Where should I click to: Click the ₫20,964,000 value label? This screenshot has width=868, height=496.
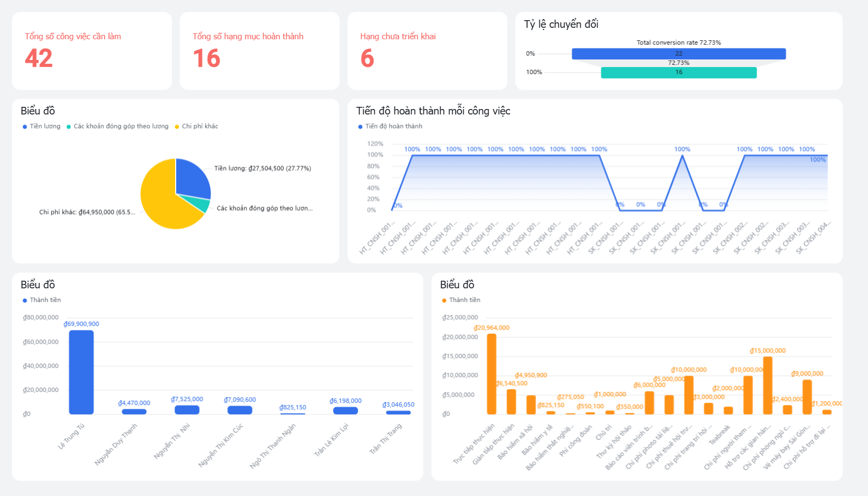coord(492,328)
